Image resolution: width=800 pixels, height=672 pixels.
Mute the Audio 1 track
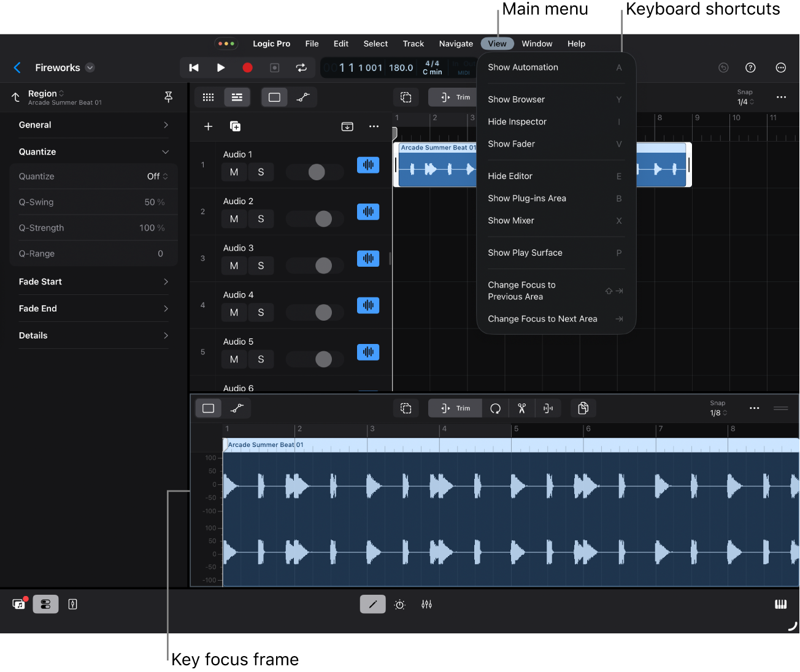click(234, 172)
